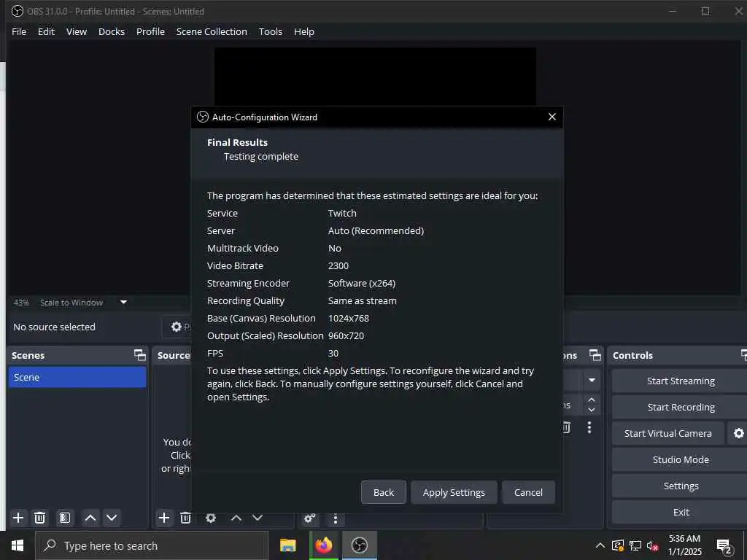Click the '960x720' output resolution value
Image resolution: width=747 pixels, height=560 pixels.
tap(346, 335)
